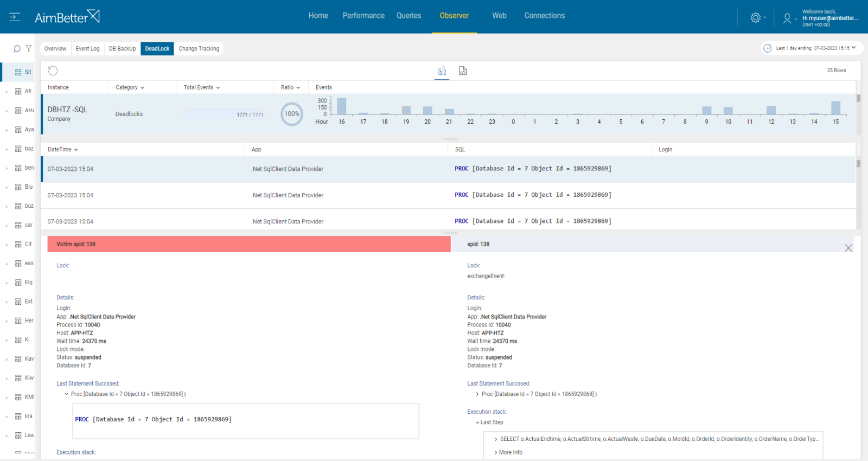Switch to the DB BackUp tab

pyautogui.click(x=122, y=49)
